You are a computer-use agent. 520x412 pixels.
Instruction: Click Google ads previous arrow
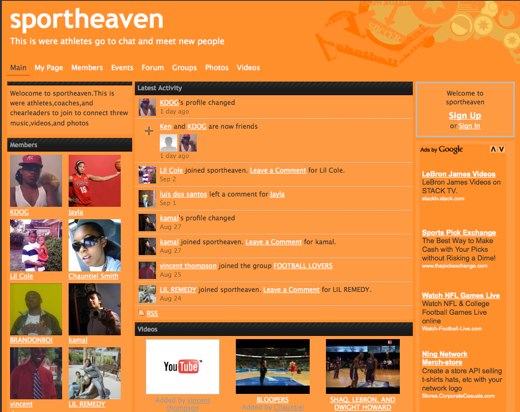pos(493,149)
